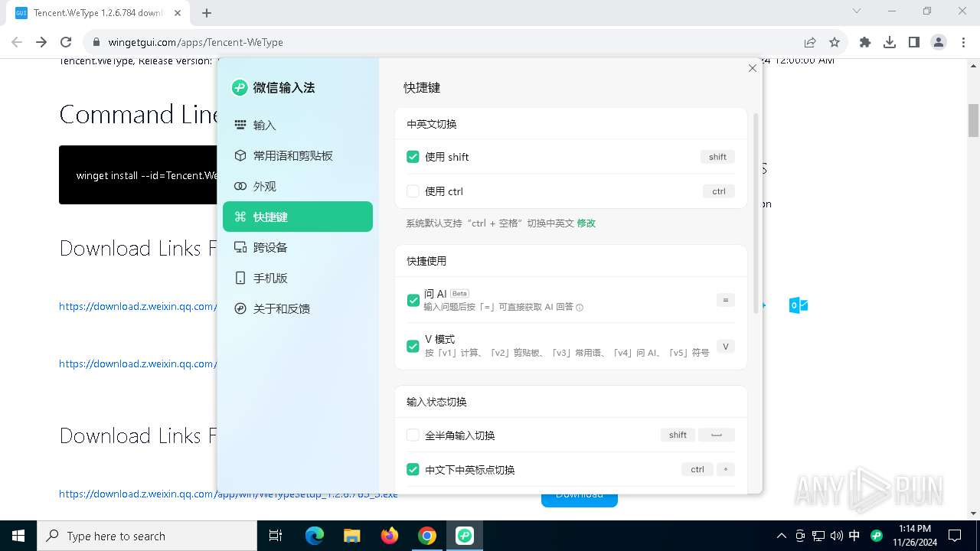
Task: Select the 快捷键 sidebar item
Action: pyautogui.click(x=297, y=217)
